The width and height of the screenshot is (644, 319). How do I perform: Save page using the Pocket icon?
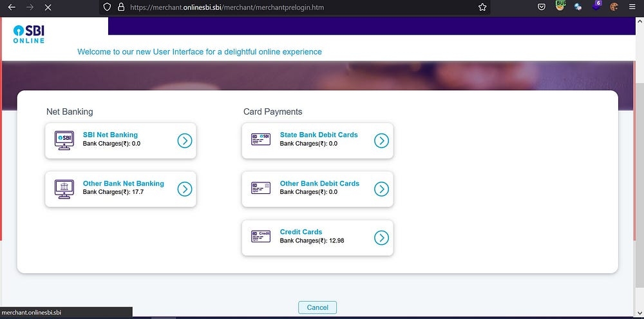[542, 7]
